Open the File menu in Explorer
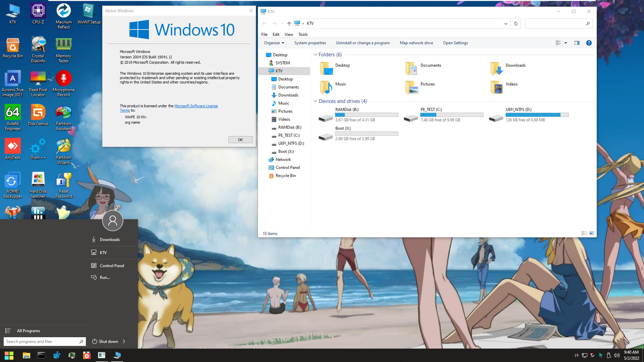The height and width of the screenshot is (362, 644). point(264,34)
